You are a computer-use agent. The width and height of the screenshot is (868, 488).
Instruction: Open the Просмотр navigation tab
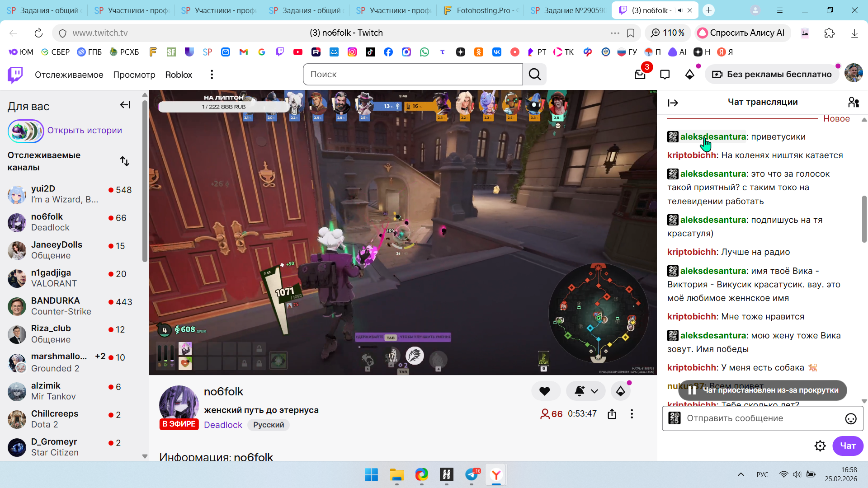click(x=134, y=75)
